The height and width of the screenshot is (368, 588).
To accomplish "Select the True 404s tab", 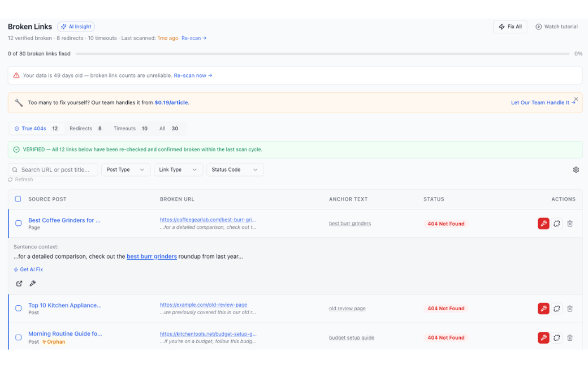I will click(36, 129).
